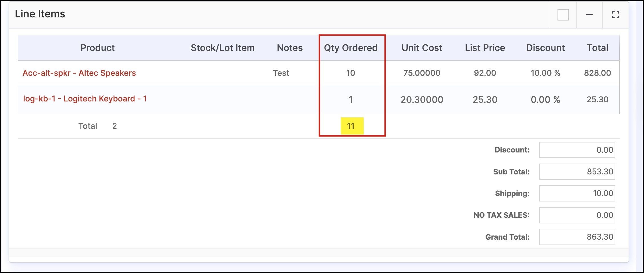
Task: Select the list price 92.00
Action: click(x=485, y=73)
